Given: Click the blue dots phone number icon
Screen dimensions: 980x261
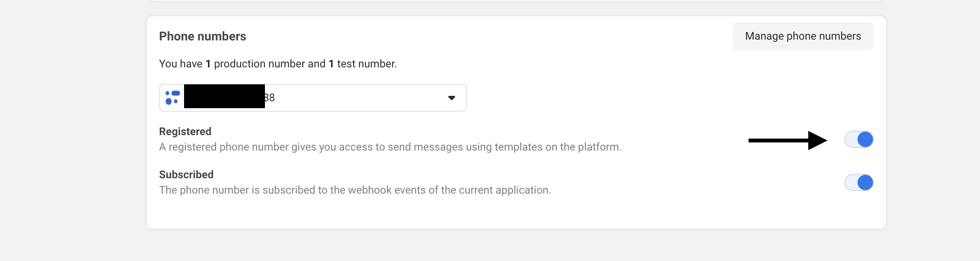Looking at the screenshot, I should [172, 98].
